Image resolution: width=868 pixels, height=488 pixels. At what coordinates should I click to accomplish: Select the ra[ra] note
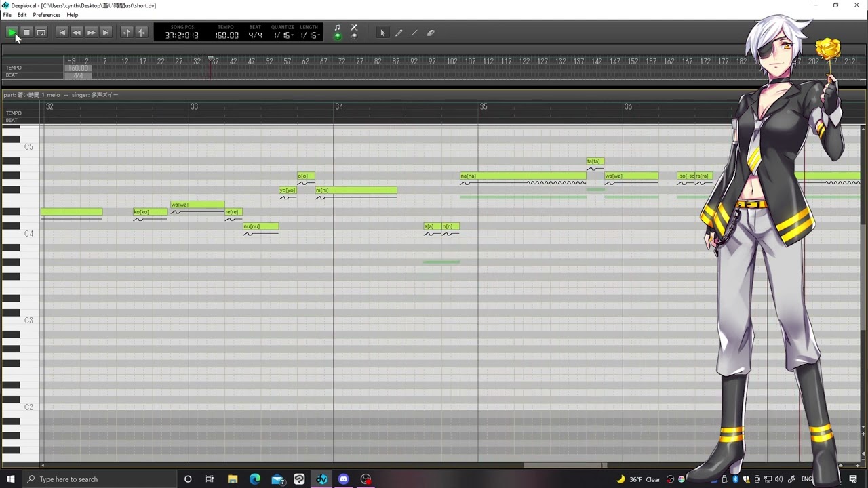pos(703,176)
